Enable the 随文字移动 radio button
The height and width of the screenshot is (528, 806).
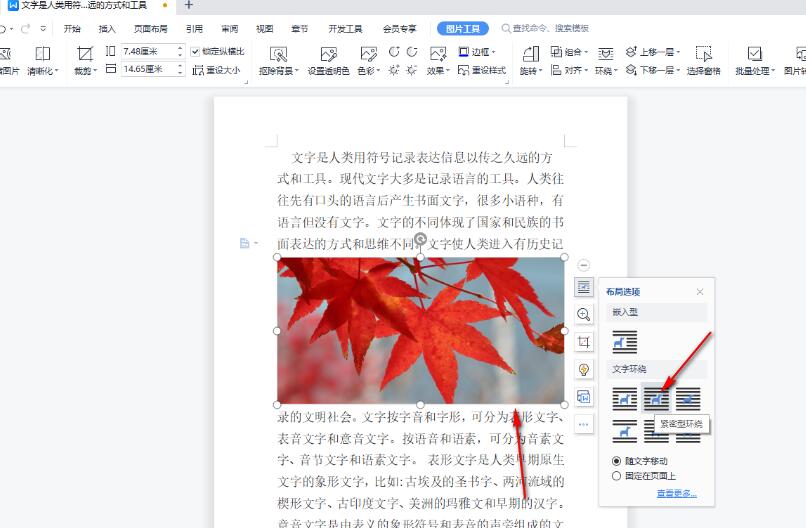tap(616, 461)
